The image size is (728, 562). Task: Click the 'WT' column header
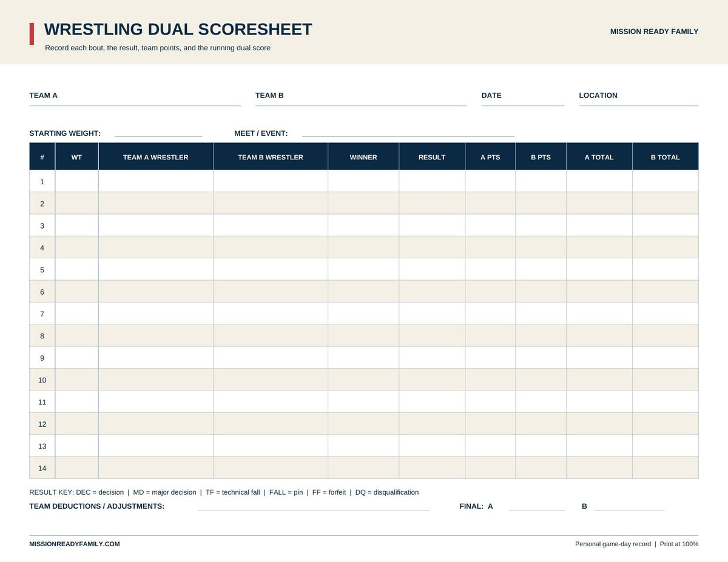(x=76, y=157)
